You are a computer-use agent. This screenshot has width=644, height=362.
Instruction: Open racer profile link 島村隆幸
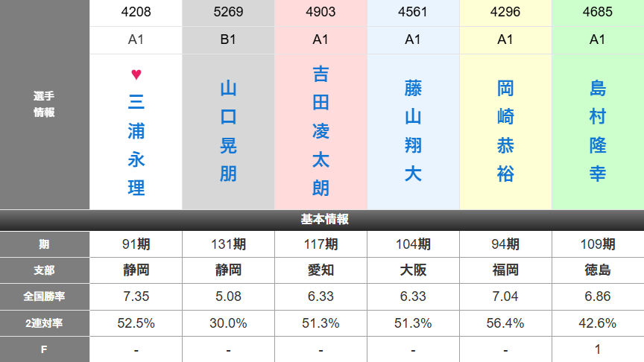tap(598, 131)
